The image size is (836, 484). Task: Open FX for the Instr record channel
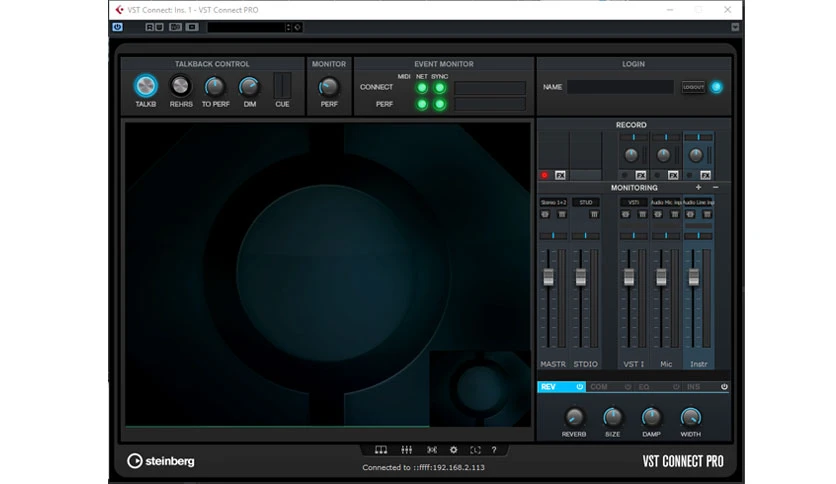tap(705, 175)
